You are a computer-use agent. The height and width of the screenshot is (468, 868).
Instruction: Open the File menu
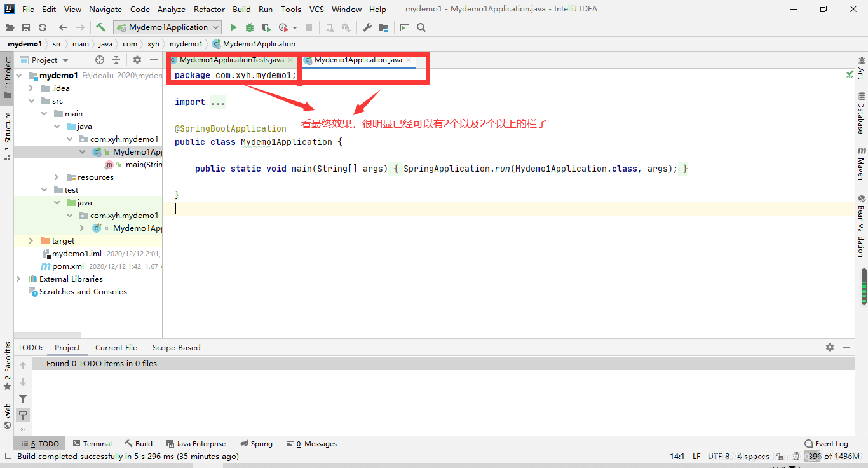pos(28,9)
